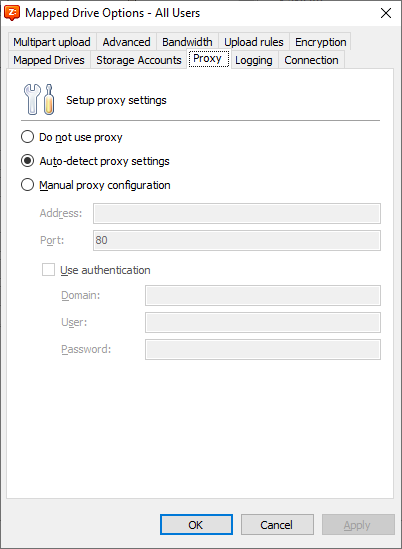The height and width of the screenshot is (549, 402).
Task: Open the Upload rules tab
Action: point(254,42)
